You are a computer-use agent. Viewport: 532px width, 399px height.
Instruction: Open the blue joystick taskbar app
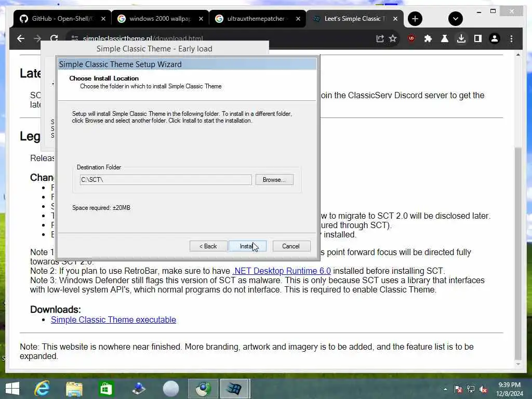click(138, 389)
